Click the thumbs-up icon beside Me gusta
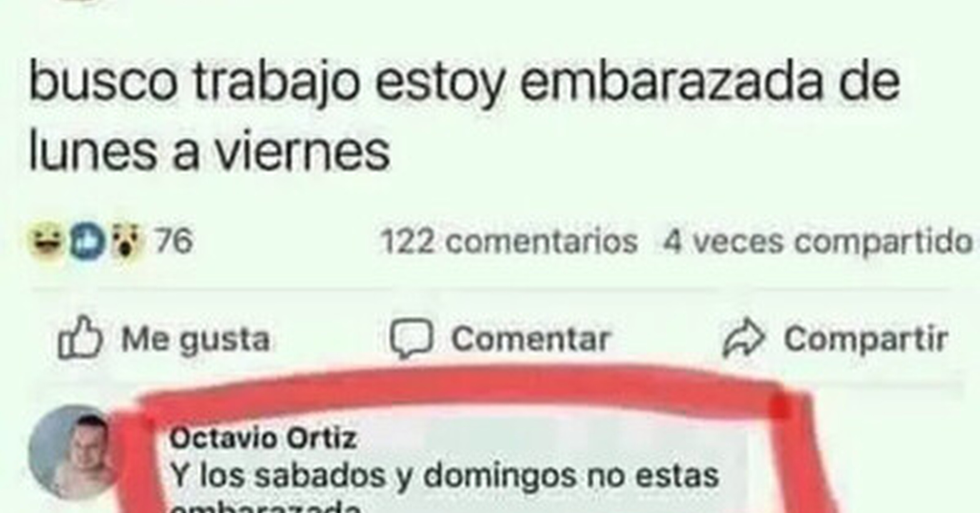This screenshot has width=980, height=513. pos(80,337)
